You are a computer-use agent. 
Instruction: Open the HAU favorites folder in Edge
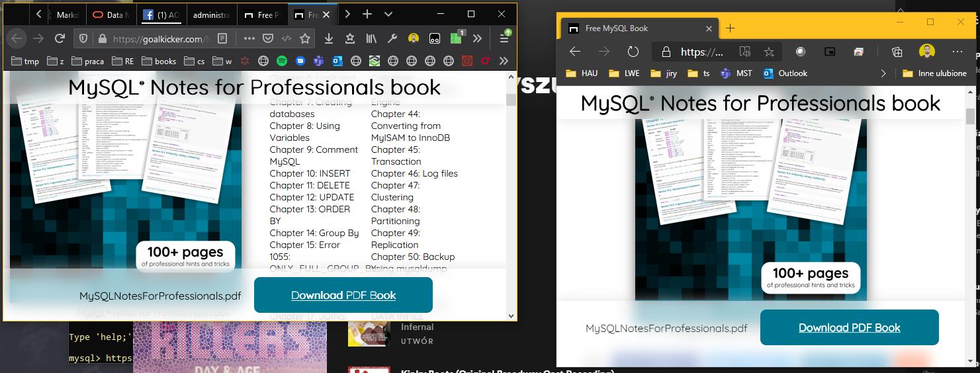pos(582,73)
